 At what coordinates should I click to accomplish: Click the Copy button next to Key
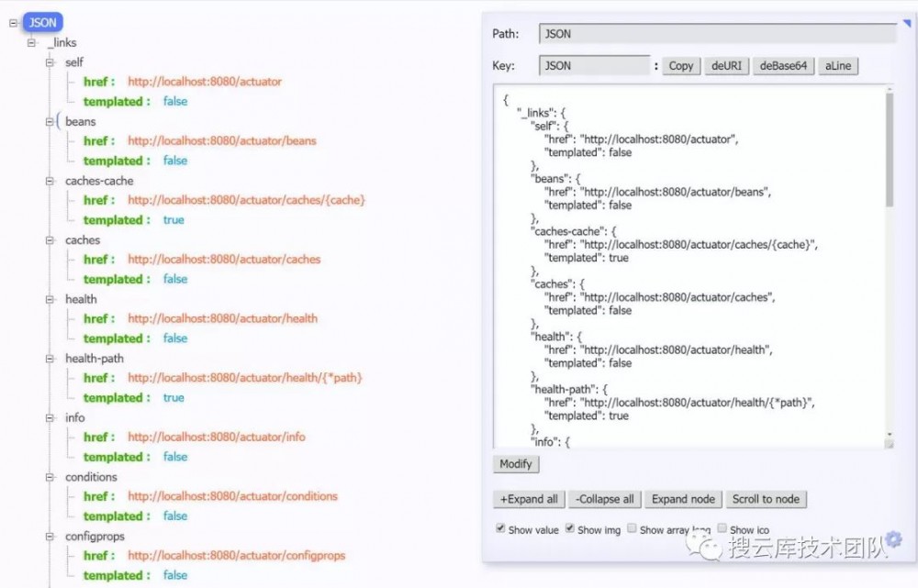point(679,65)
